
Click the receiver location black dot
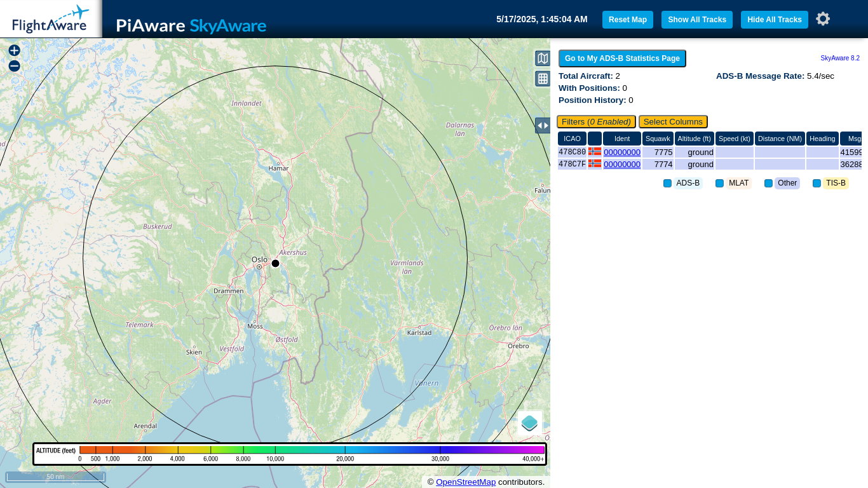275,263
